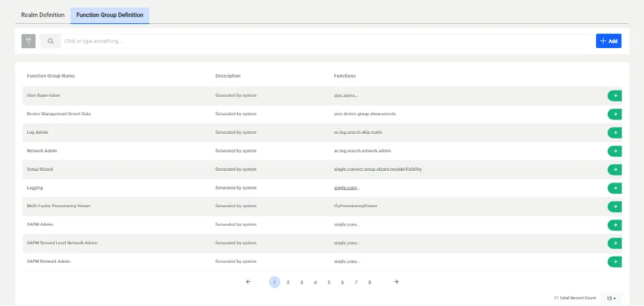This screenshot has width=644, height=306.
Task: Select page 1 in pagination
Action: [274, 282]
